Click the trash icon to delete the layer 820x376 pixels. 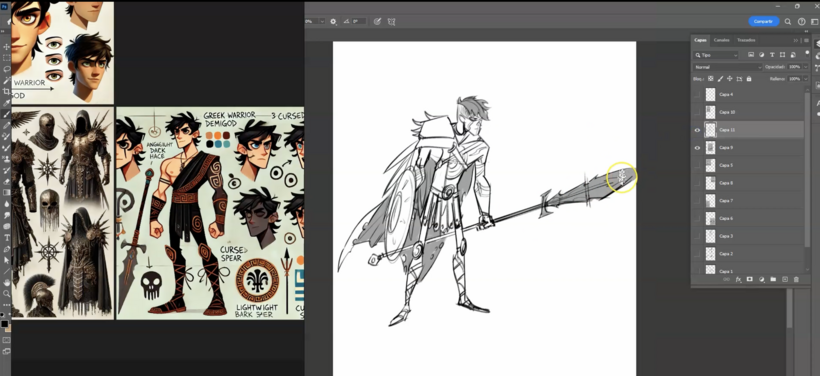click(x=796, y=280)
